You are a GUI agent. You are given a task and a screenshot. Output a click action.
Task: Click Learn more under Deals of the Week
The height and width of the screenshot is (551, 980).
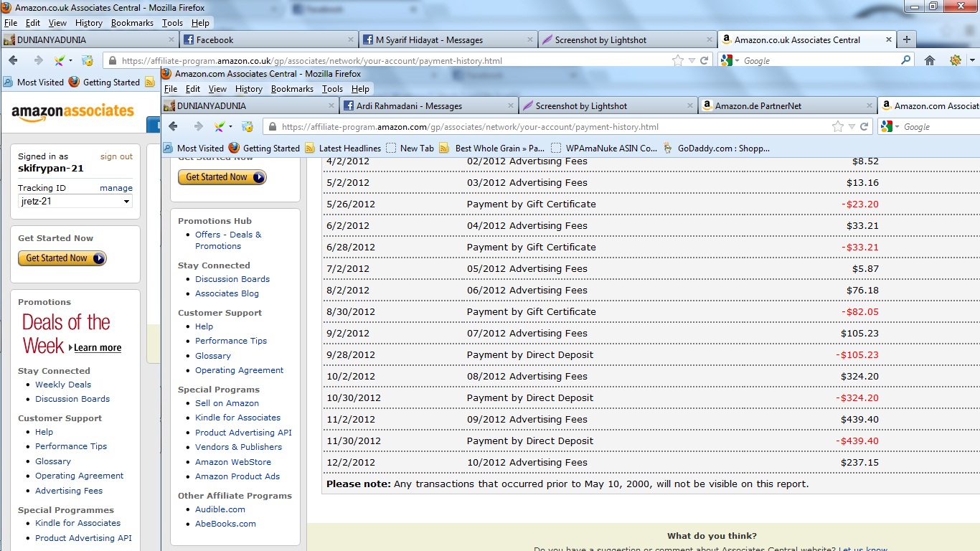click(98, 348)
